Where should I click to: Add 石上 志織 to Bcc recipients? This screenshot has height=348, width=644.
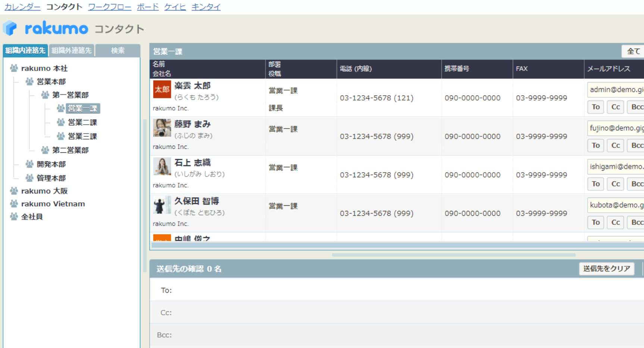636,184
